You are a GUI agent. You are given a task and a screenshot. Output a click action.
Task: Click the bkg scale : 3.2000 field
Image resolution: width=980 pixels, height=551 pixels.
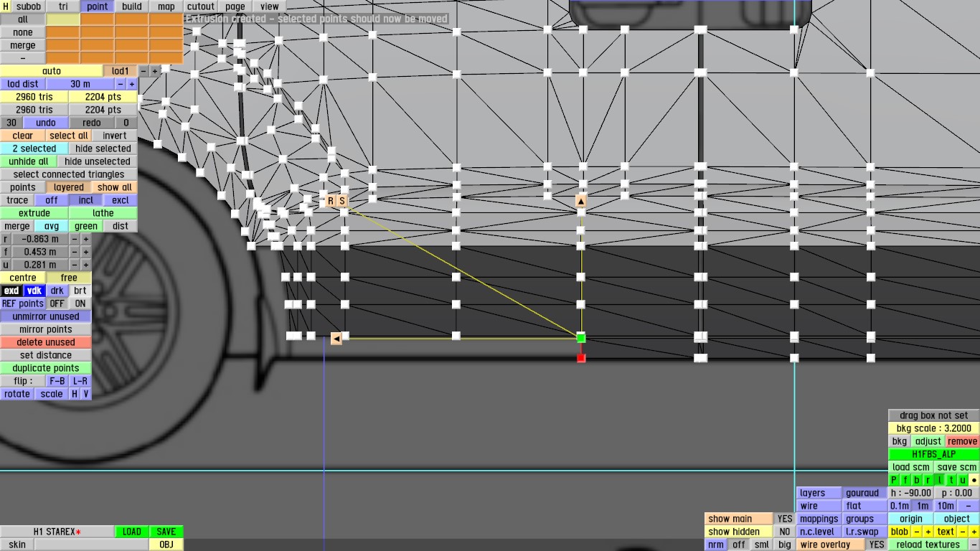(934, 428)
